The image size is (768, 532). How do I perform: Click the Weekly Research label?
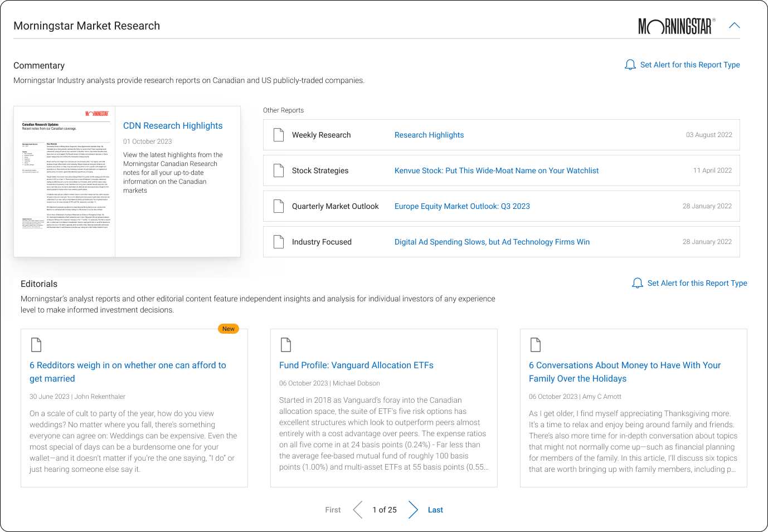coord(322,135)
